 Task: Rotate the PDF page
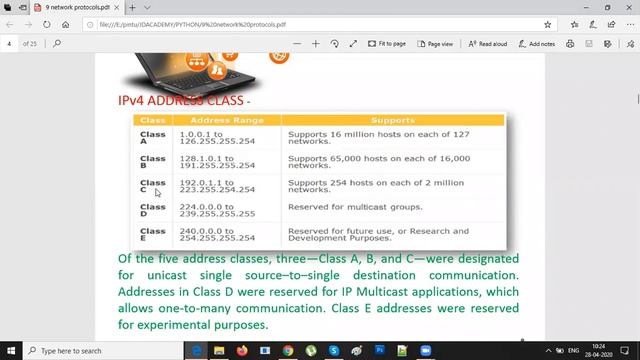click(x=334, y=44)
